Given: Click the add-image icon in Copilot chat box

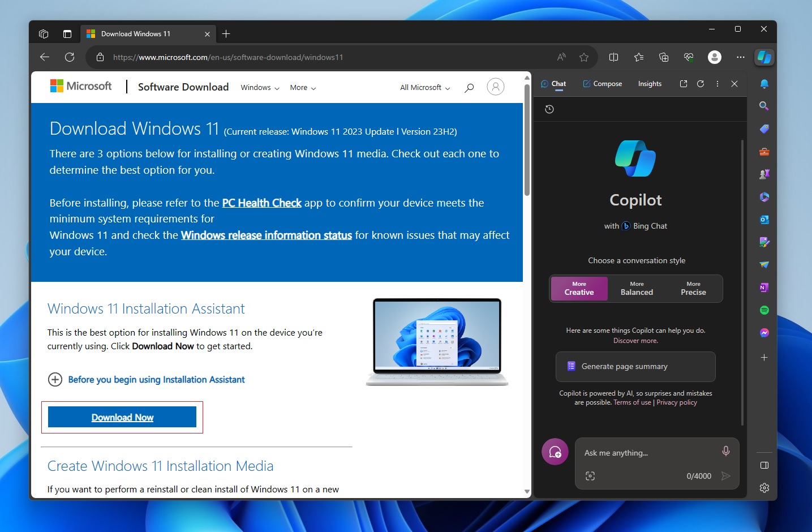Looking at the screenshot, I should (590, 476).
